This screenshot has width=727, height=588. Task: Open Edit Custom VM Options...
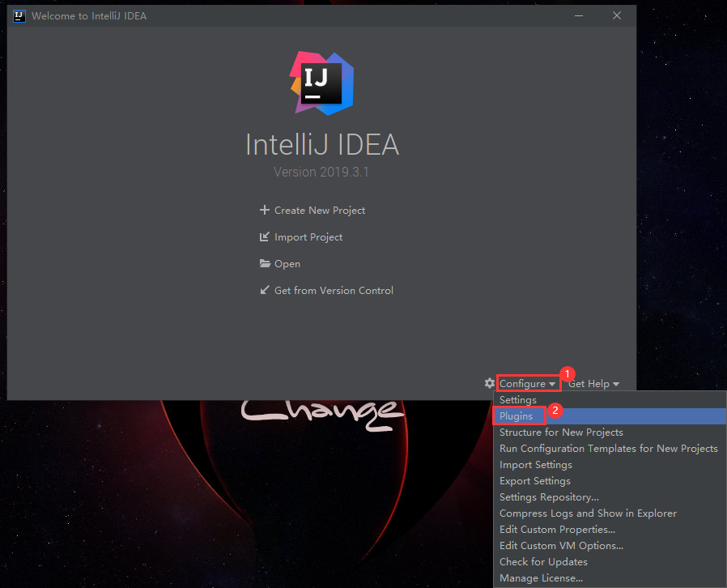[610, 546]
